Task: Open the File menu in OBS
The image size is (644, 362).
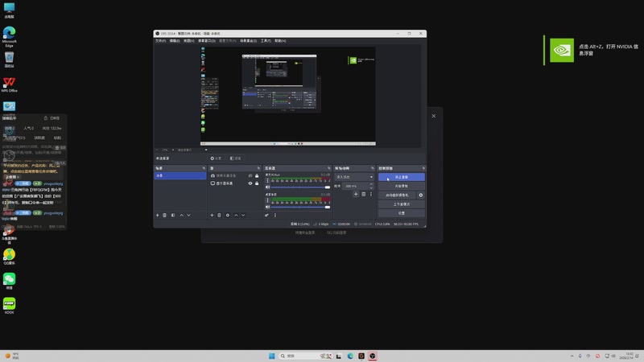Action: coord(160,41)
